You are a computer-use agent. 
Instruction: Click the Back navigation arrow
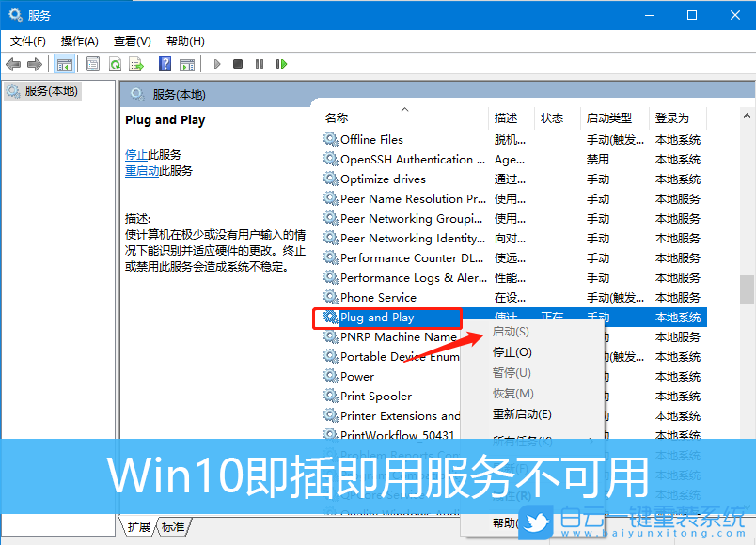point(13,64)
